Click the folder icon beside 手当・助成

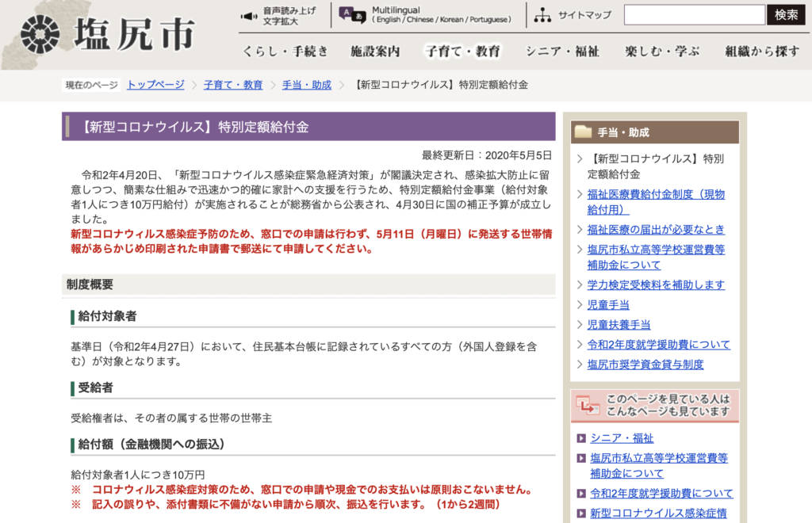coord(583,132)
